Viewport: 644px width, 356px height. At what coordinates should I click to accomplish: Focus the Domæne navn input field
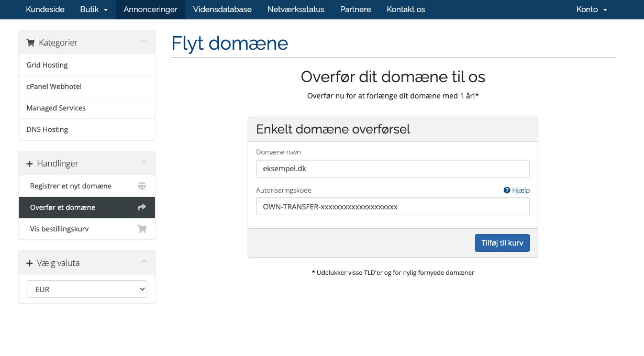393,169
